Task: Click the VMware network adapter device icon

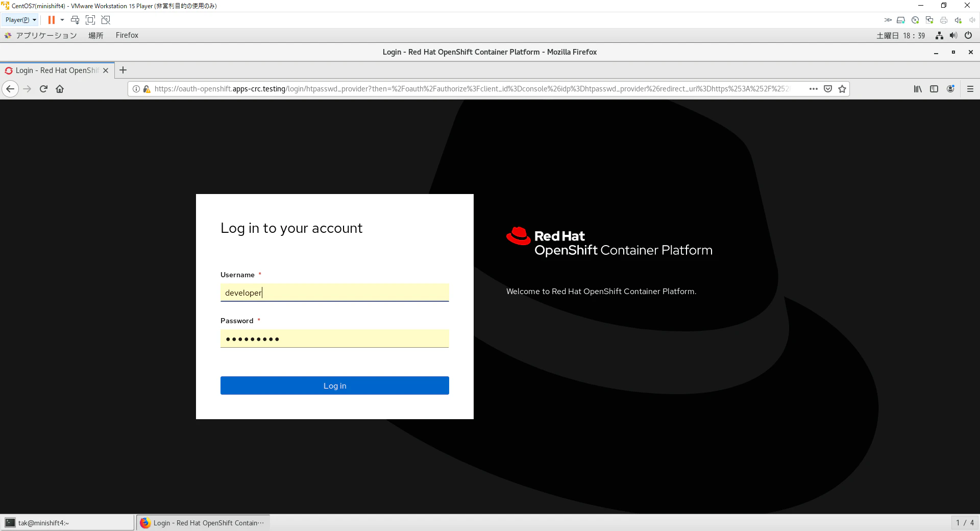Action: [x=929, y=20]
